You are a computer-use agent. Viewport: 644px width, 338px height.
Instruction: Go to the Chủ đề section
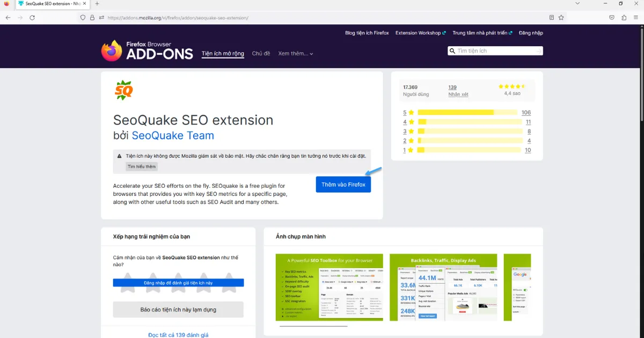(261, 54)
